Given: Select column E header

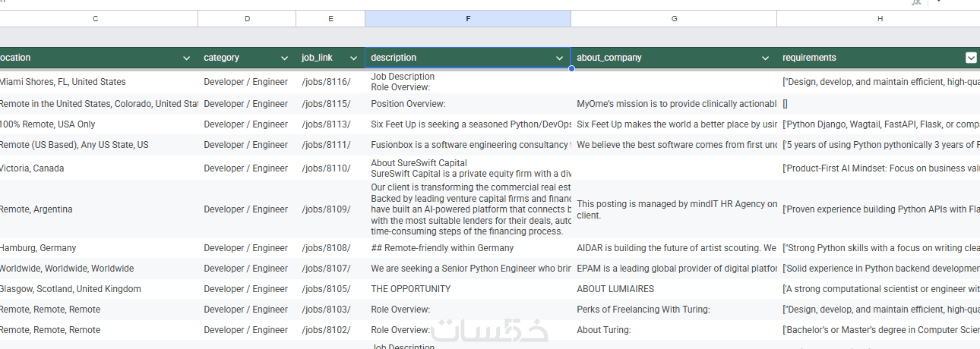Looking at the screenshot, I should pos(330,18).
